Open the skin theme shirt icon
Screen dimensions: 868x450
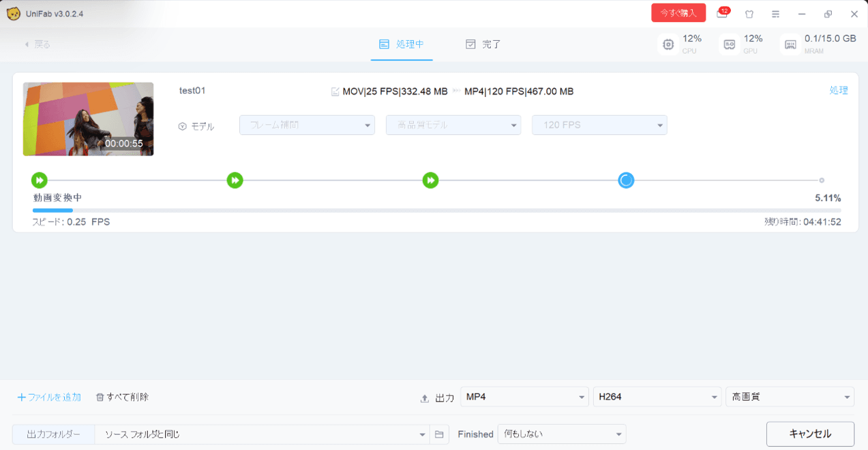(749, 14)
